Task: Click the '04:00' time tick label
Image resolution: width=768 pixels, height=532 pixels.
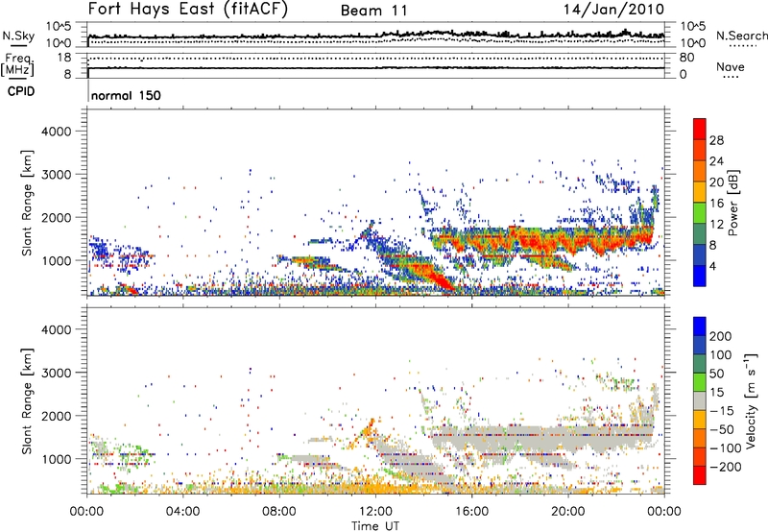Action: click(x=182, y=511)
